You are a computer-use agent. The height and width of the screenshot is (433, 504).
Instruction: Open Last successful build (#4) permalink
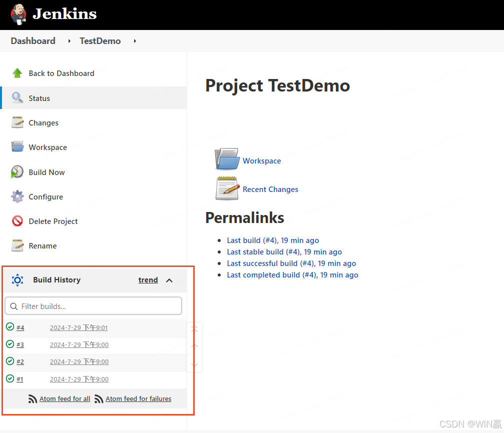pyautogui.click(x=291, y=263)
